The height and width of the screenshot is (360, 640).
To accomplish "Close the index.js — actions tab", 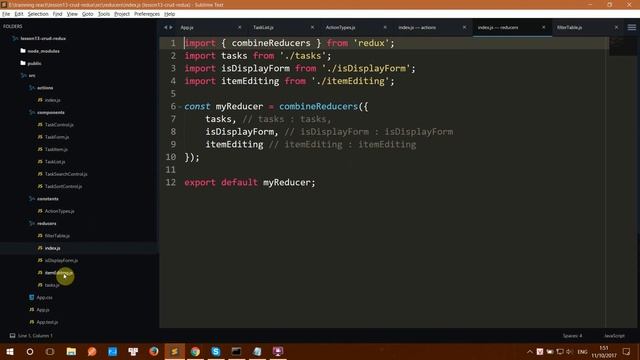I will (x=464, y=27).
